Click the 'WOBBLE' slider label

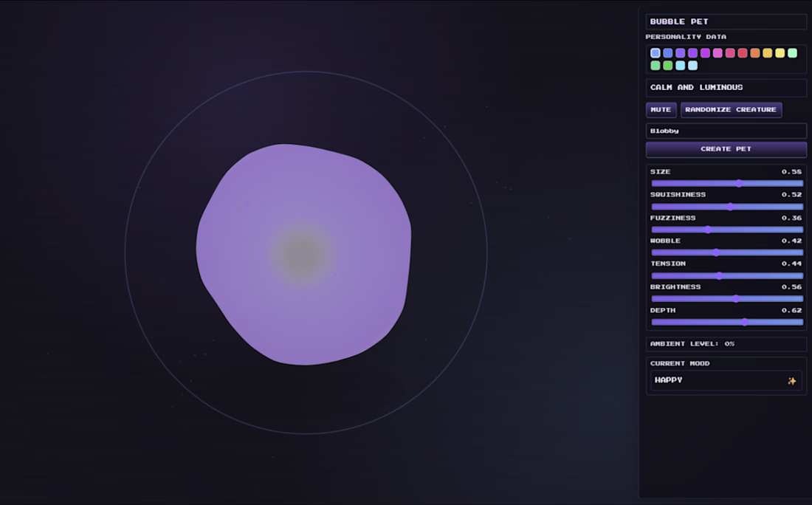pos(665,241)
